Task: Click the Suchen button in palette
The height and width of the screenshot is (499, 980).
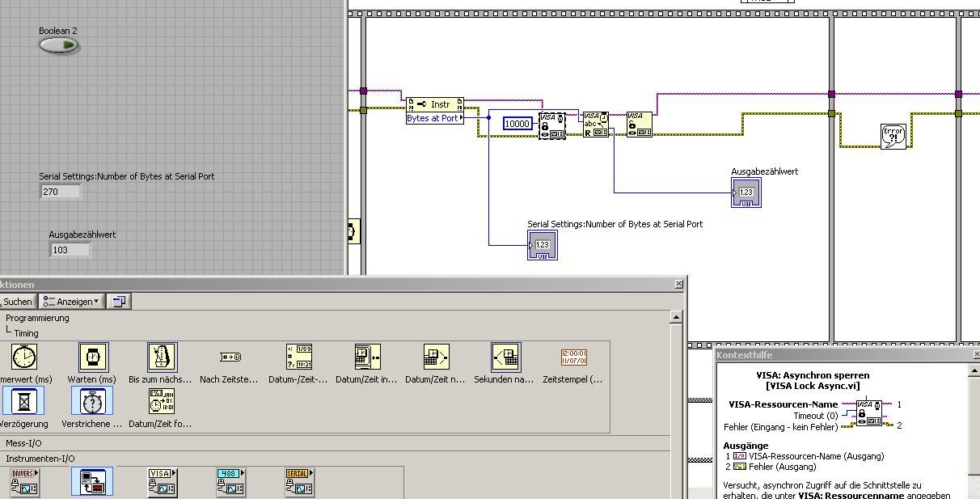Action: [x=16, y=302]
